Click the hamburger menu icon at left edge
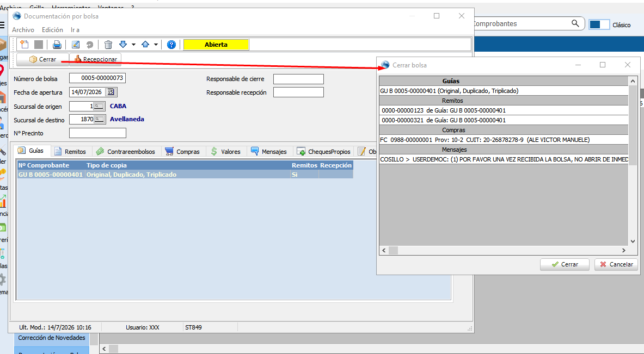 pos(2,25)
